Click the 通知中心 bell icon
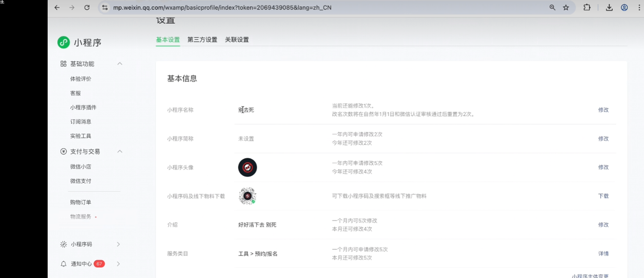The image size is (644, 278). coord(63,264)
